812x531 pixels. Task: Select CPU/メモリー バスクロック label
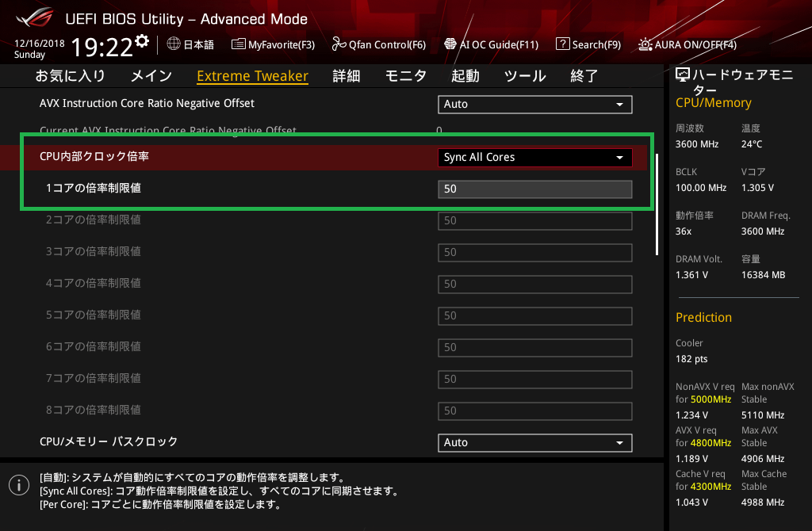tap(108, 441)
